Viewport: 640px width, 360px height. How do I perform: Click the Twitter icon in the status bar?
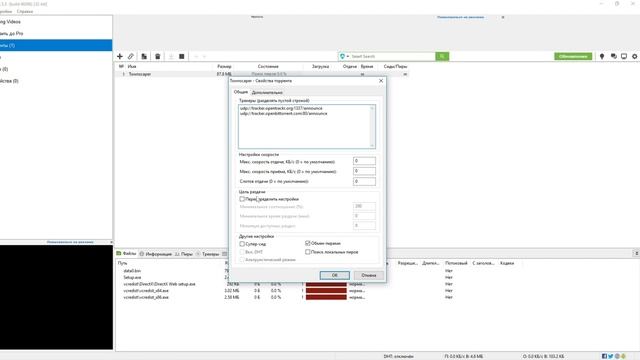(611, 356)
